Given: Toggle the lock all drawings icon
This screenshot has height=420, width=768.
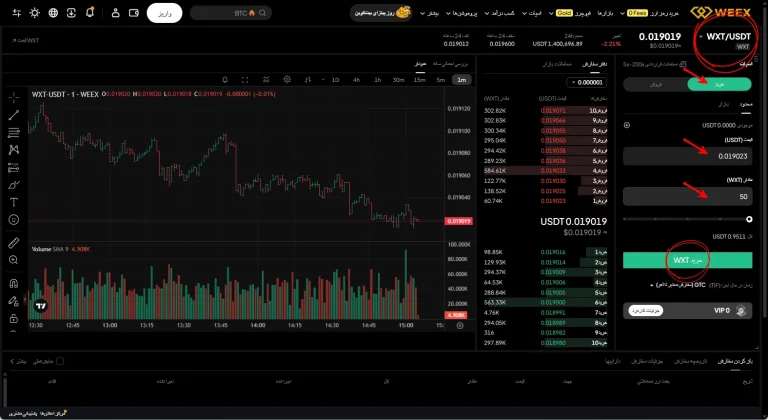Looking at the screenshot, I should click(14, 319).
